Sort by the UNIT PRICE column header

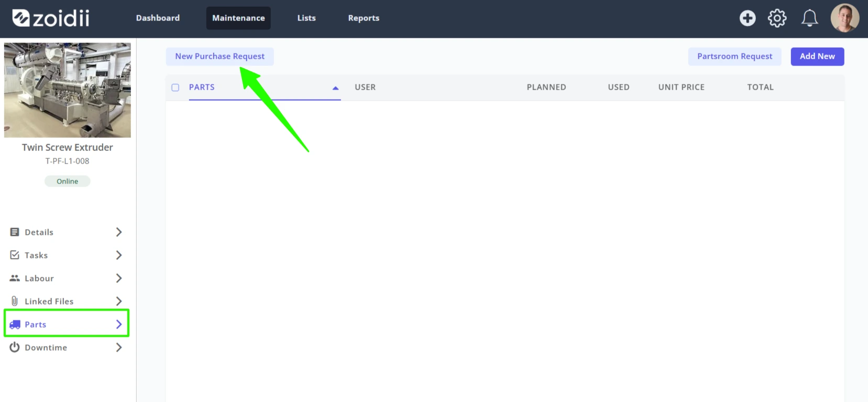[682, 88]
